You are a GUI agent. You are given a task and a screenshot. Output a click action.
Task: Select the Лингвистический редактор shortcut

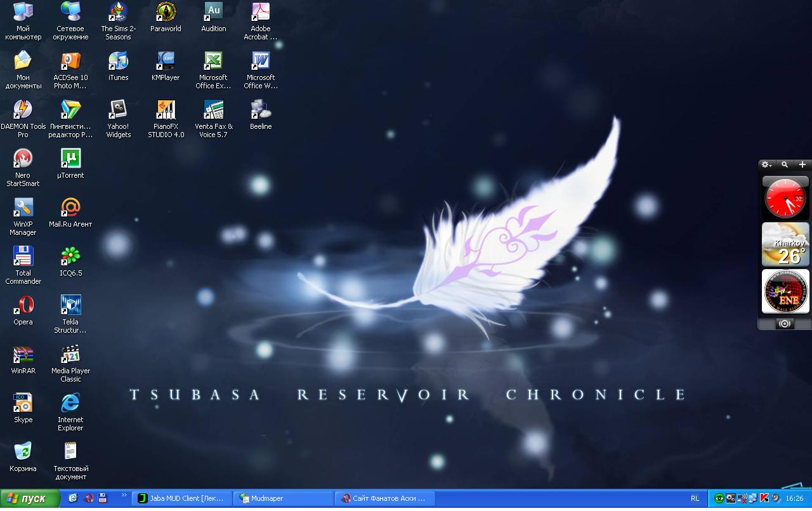pos(70,119)
